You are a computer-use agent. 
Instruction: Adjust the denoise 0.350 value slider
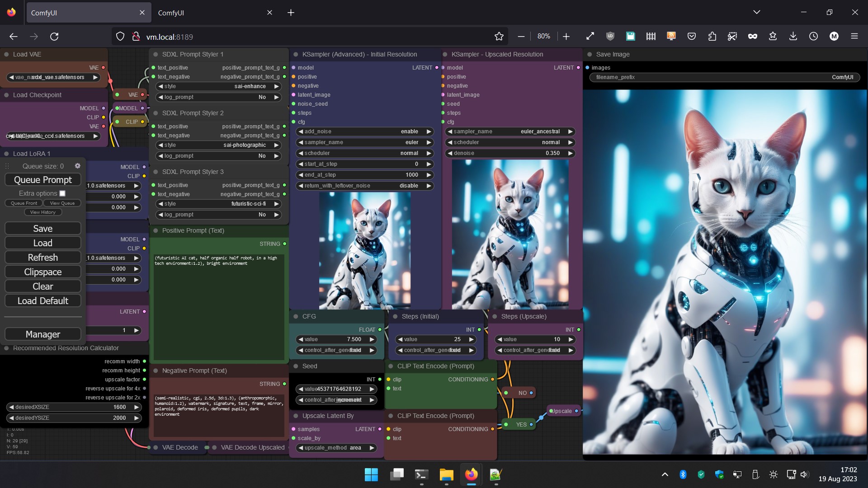510,153
